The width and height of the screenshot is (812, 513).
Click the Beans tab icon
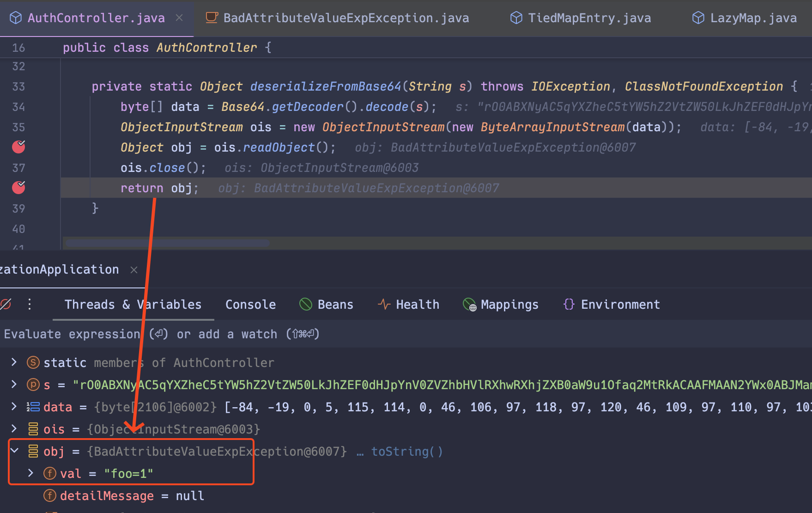pos(306,304)
